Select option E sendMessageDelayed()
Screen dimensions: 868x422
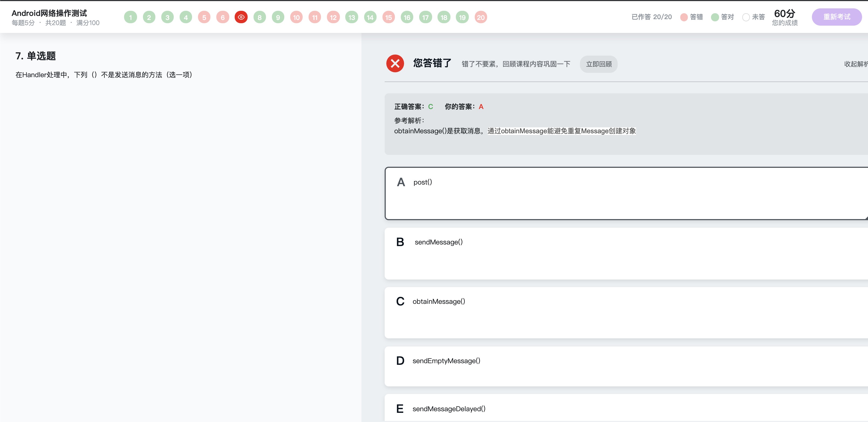click(626, 408)
